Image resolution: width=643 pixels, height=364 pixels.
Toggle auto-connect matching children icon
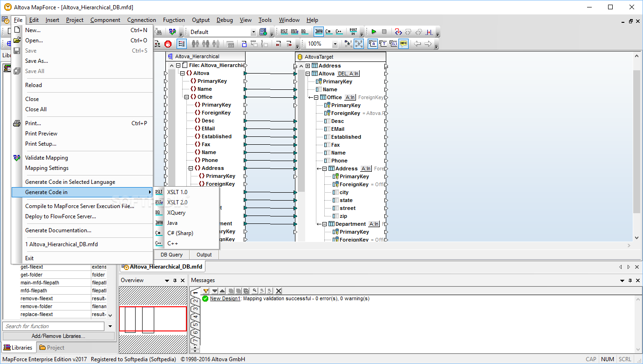(x=358, y=44)
